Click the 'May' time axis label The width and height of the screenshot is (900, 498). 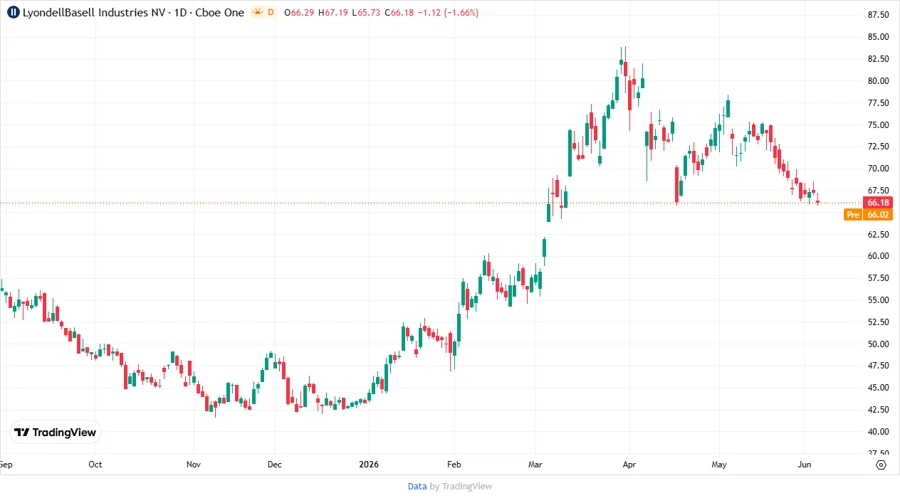point(719,465)
